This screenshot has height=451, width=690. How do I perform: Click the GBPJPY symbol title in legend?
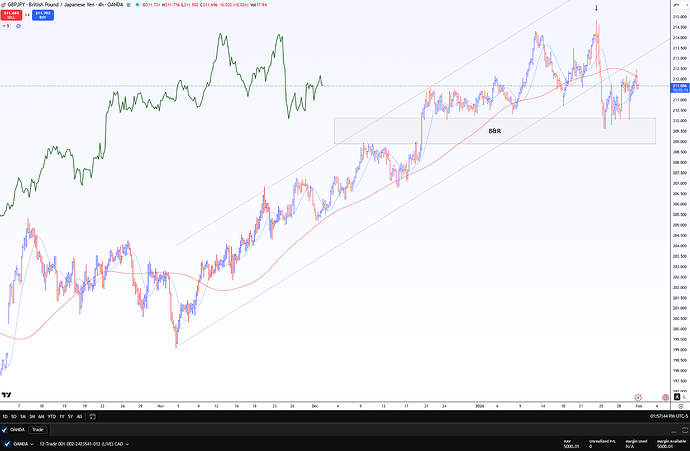tap(65, 5)
